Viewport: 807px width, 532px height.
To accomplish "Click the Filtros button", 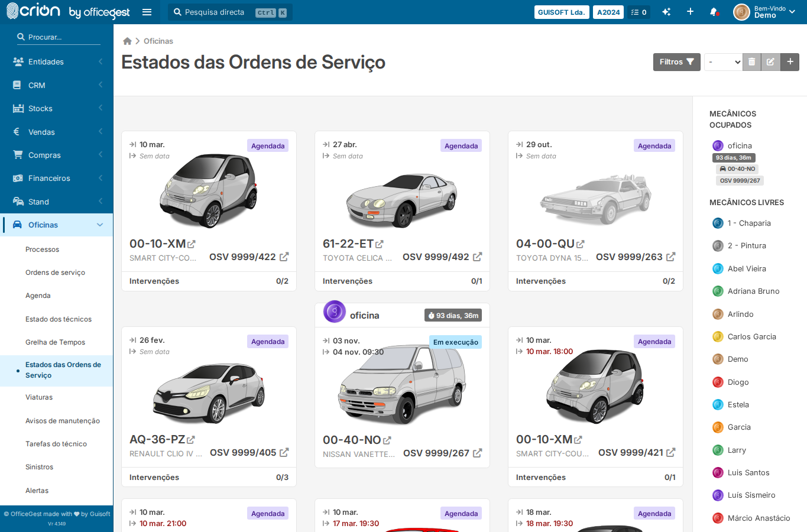I will click(677, 62).
